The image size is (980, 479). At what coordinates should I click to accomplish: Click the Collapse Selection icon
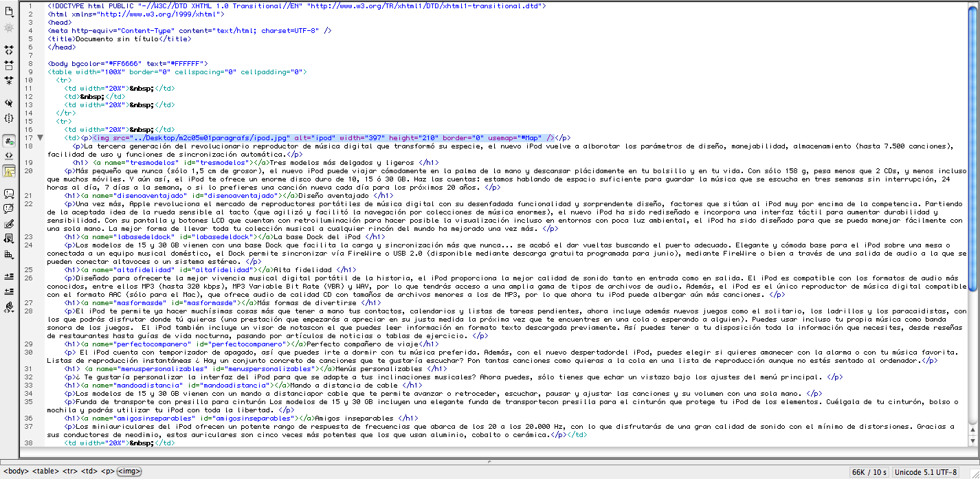9,65
